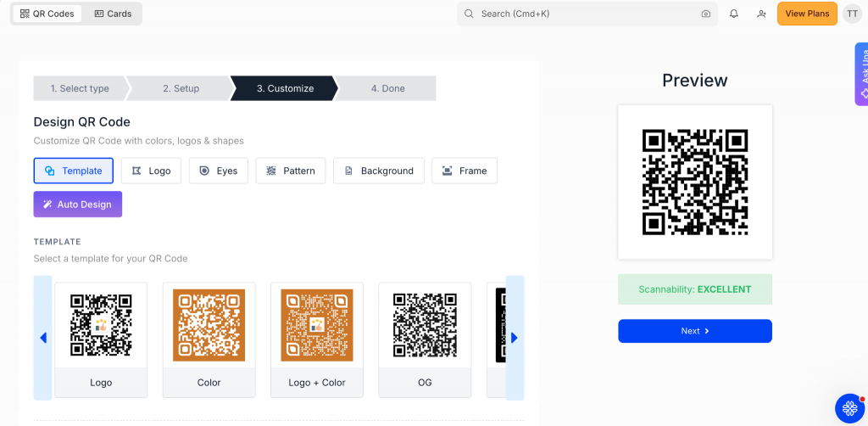Image resolution: width=868 pixels, height=426 pixels.
Task: Click the Preview heading
Action: pos(695,81)
